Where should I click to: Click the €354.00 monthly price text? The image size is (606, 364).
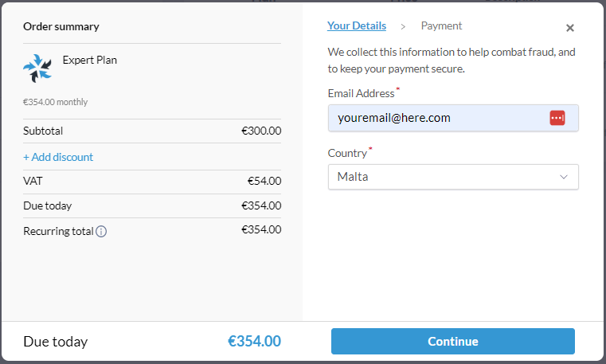click(x=55, y=102)
